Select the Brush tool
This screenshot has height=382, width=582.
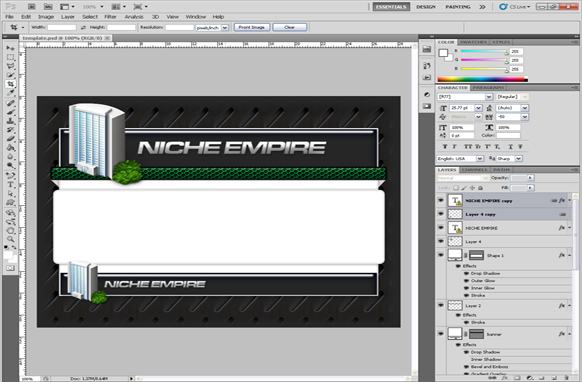click(x=10, y=112)
